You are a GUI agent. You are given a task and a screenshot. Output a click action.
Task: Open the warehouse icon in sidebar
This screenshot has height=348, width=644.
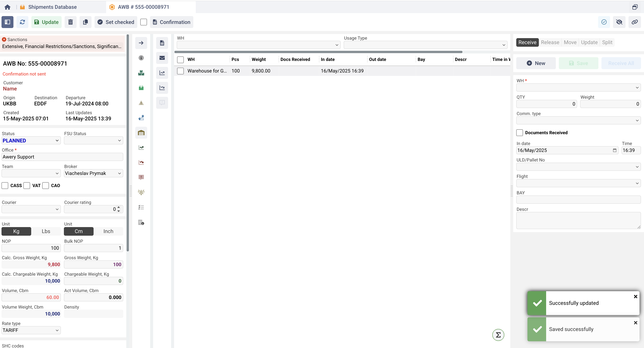click(x=141, y=133)
